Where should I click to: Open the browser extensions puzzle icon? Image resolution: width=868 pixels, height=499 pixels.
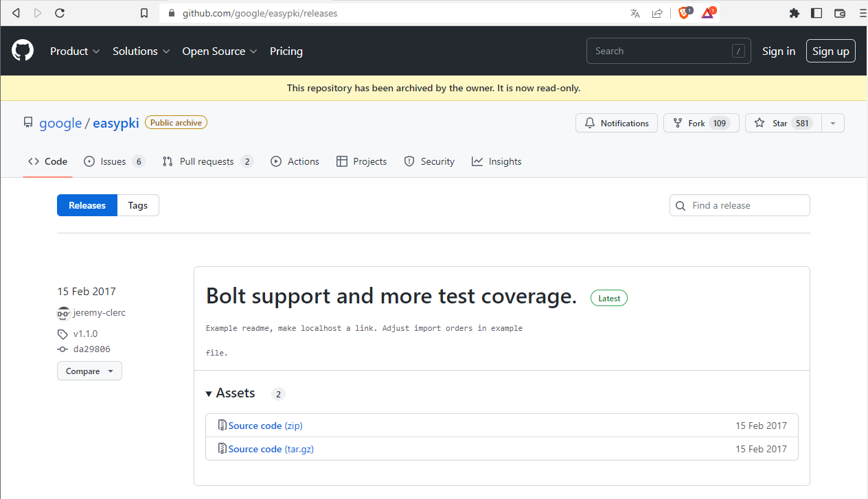(795, 13)
